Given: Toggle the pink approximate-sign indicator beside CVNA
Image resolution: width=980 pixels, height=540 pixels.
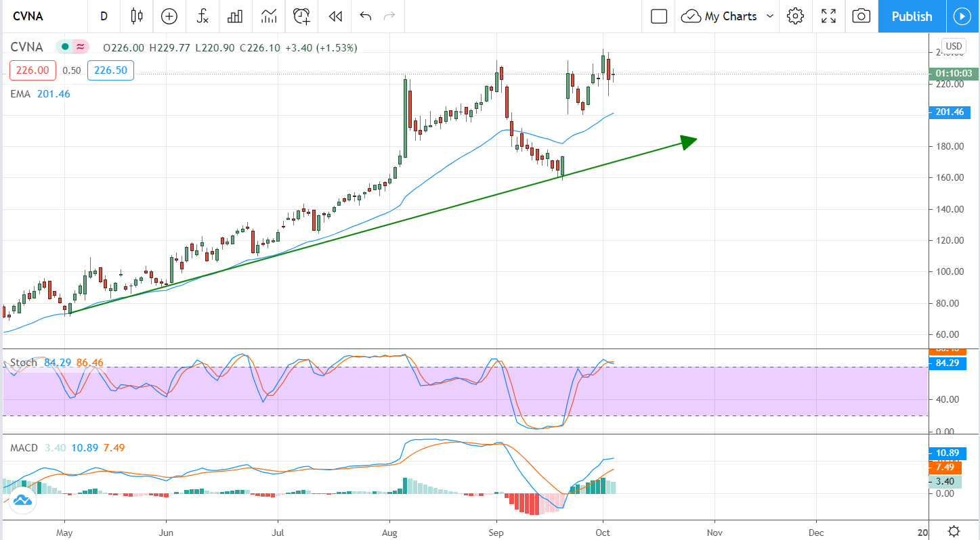Looking at the screenshot, I should pyautogui.click(x=81, y=47).
